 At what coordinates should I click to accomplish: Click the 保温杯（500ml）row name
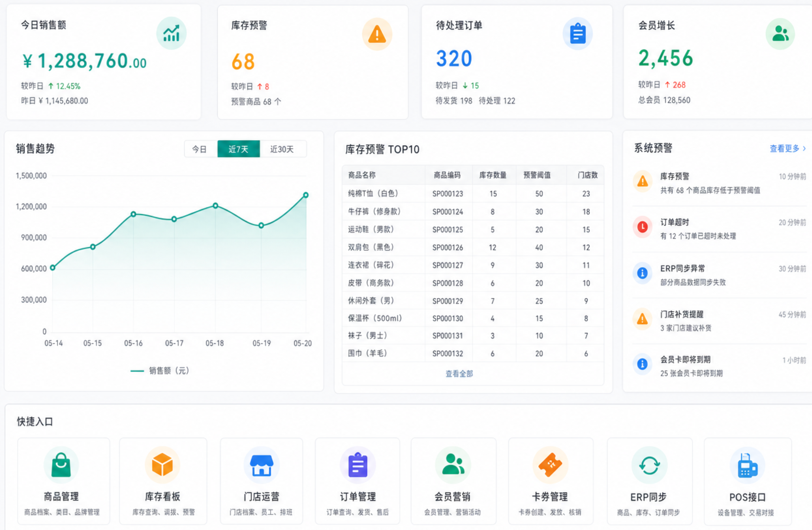pyautogui.click(x=375, y=318)
